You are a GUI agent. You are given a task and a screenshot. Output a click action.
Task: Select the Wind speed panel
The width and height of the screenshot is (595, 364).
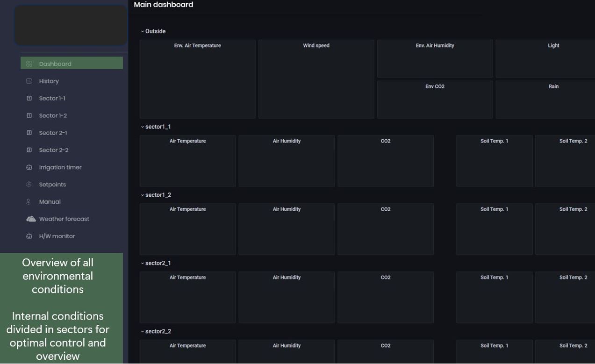(x=316, y=79)
